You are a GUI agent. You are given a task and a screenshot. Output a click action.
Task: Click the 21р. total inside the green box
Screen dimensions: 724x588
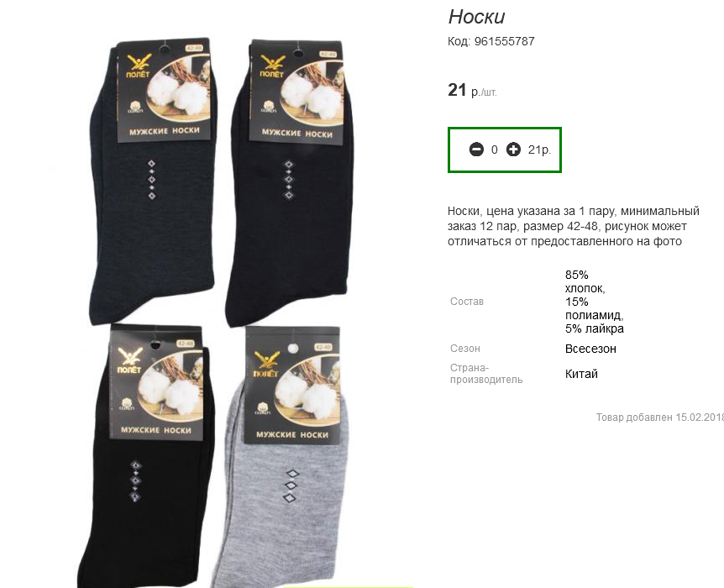click(x=539, y=150)
